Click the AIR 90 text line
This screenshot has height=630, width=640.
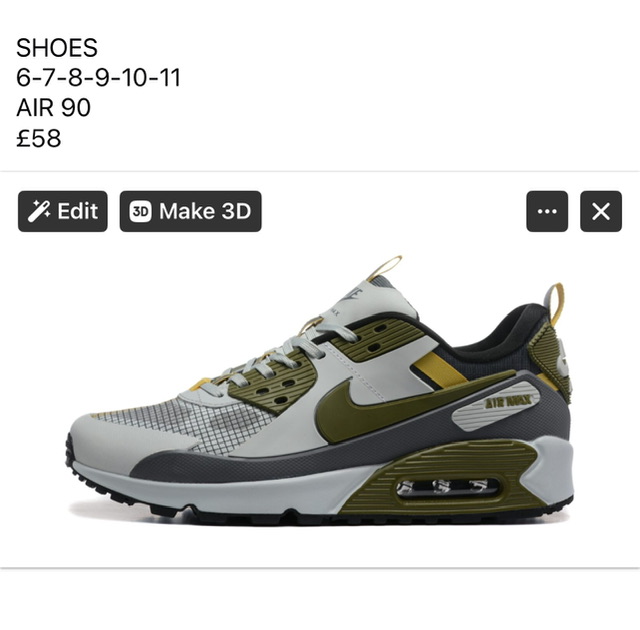coord(53,108)
